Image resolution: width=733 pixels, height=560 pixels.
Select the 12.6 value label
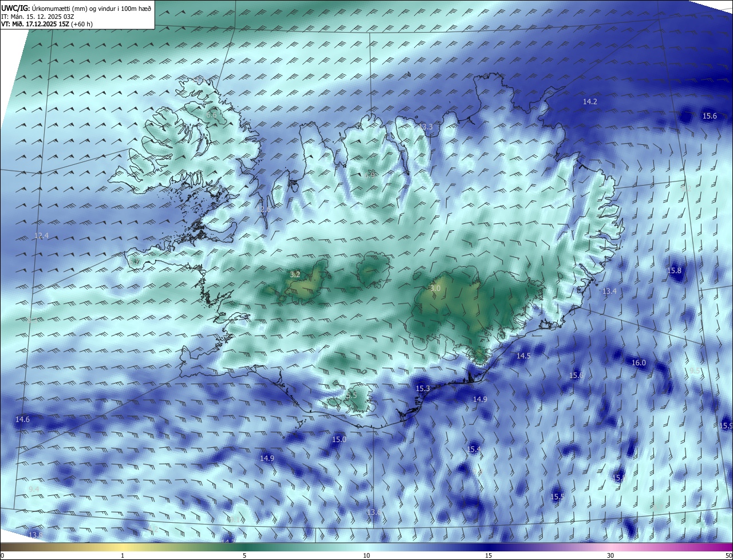pos(264,210)
